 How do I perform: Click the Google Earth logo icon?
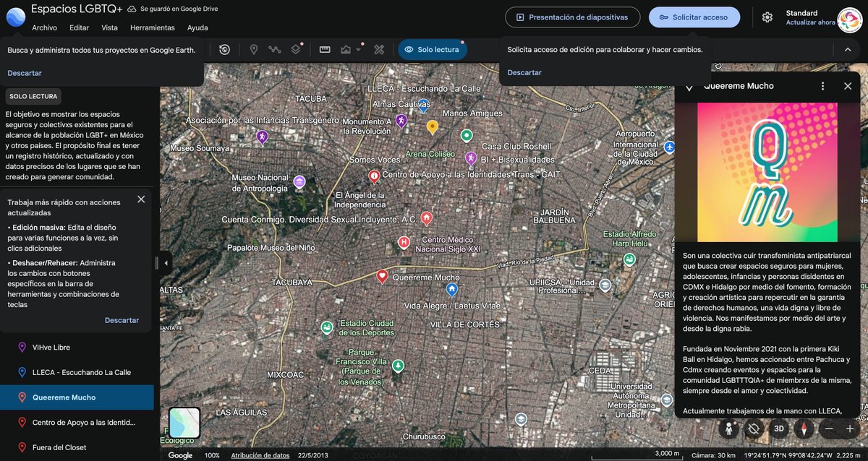coord(16,17)
